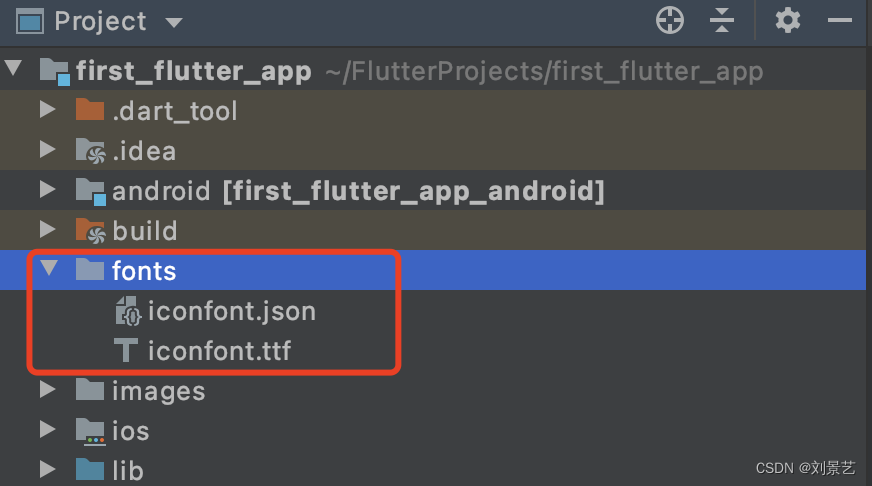
Task: Click the locate/select opened file crosshair icon
Action: pyautogui.click(x=670, y=21)
